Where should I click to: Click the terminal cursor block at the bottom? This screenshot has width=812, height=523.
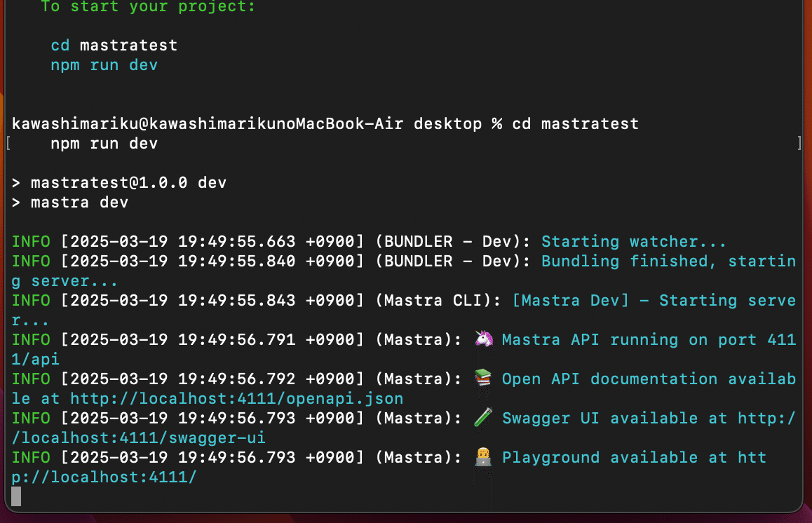click(16, 496)
